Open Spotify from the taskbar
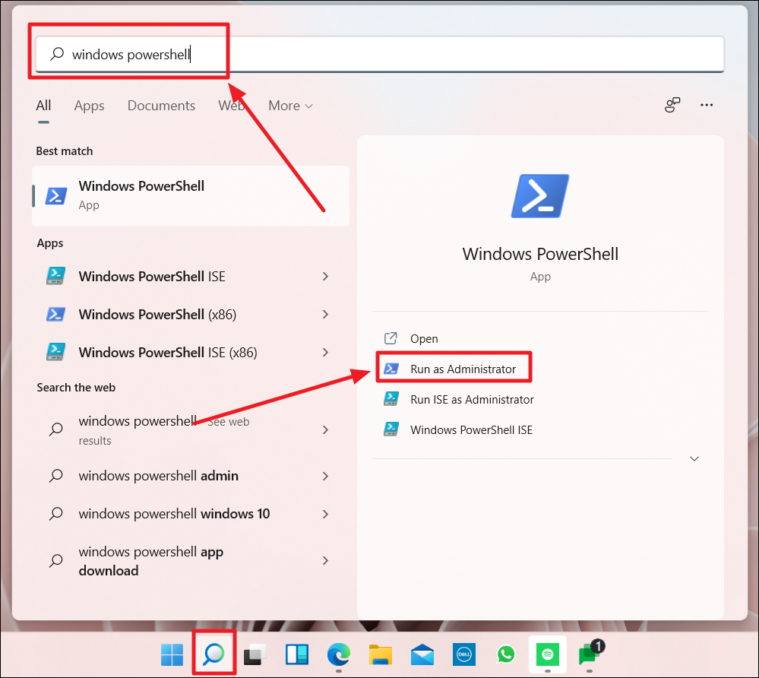The width and height of the screenshot is (759, 678). [547, 655]
